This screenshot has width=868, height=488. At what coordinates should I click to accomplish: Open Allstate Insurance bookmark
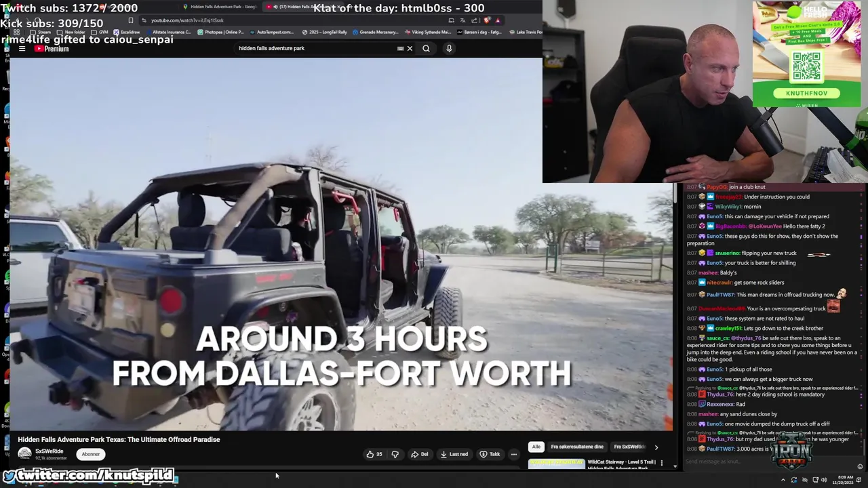point(168,32)
